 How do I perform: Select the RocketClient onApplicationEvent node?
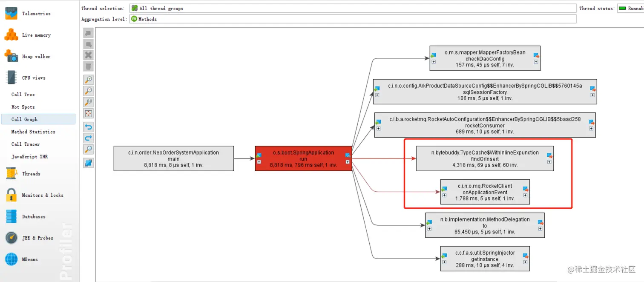[485, 192]
